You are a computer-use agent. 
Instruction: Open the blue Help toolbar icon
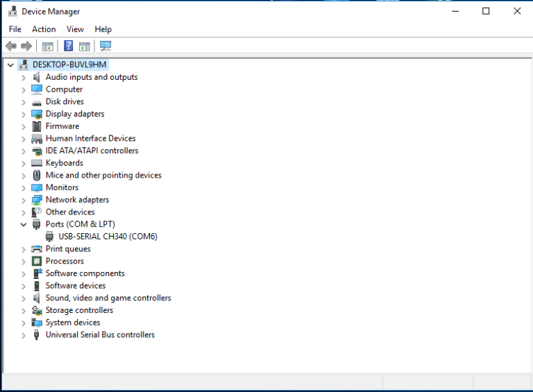click(68, 46)
